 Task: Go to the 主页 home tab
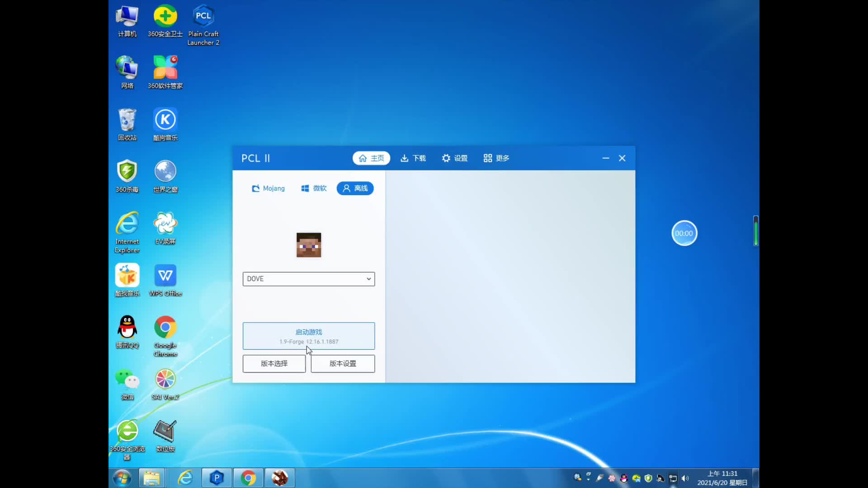click(371, 158)
